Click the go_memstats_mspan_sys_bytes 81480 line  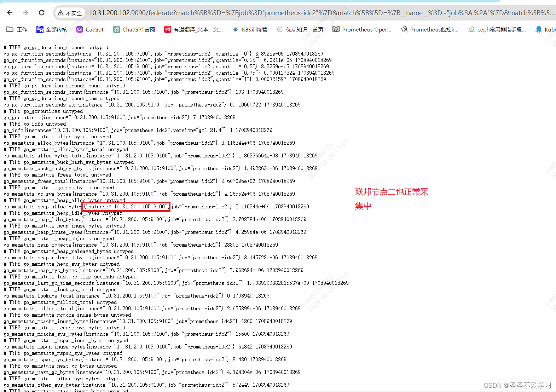(x=145, y=359)
